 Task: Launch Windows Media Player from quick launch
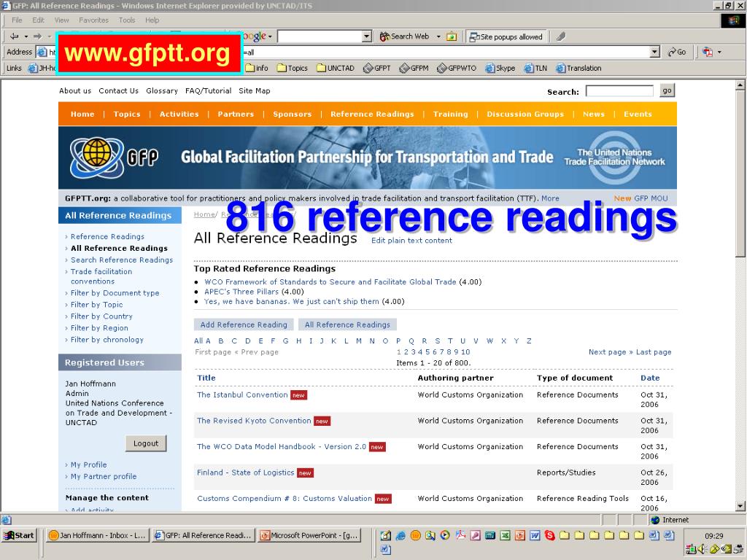click(x=445, y=535)
